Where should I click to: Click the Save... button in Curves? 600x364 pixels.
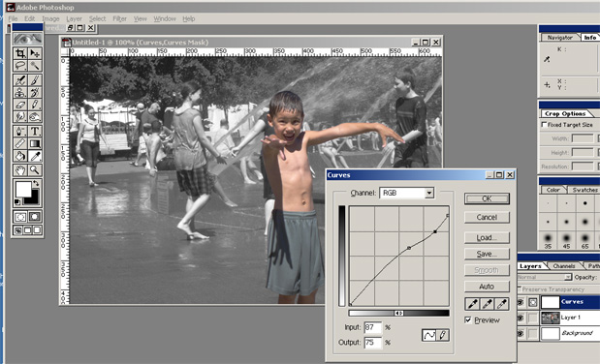click(487, 254)
